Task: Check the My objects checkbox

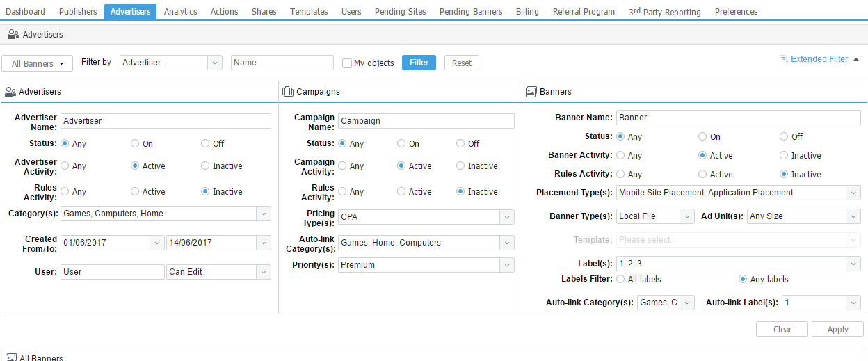Action: (347, 63)
